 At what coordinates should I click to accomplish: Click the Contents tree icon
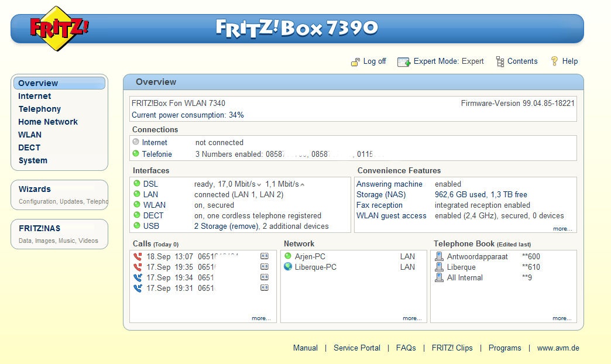coord(500,61)
